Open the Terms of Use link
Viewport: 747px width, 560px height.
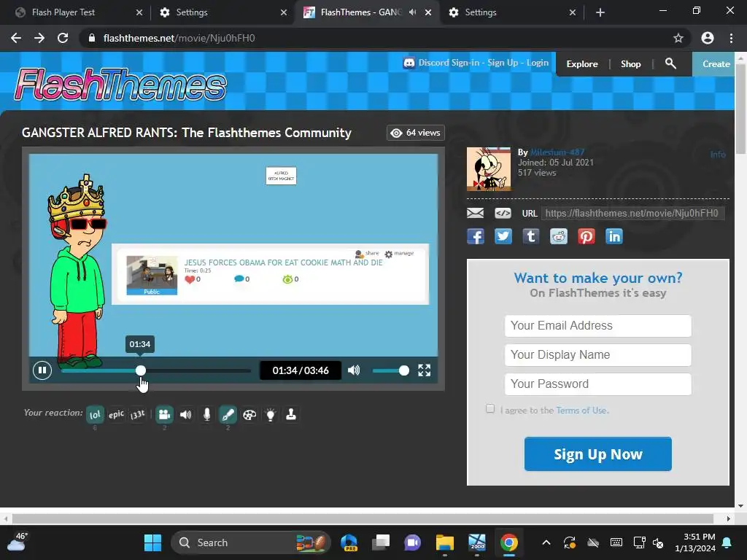[581, 410]
